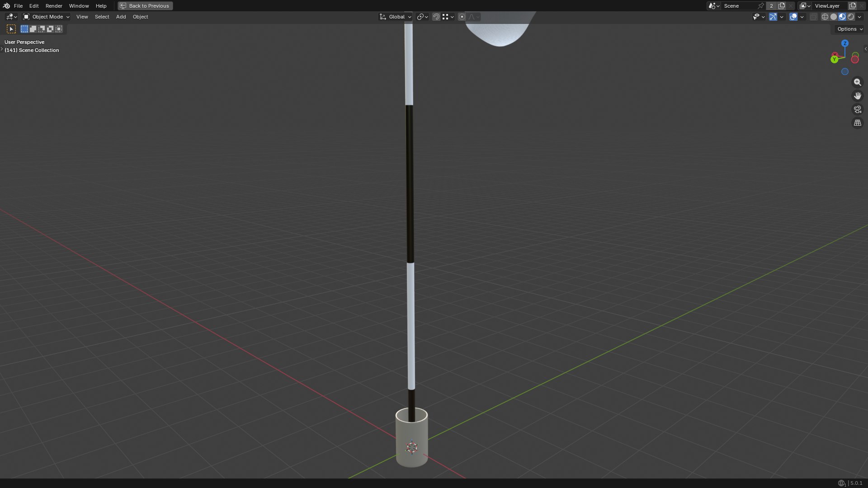The width and height of the screenshot is (868, 488).
Task: Open the viewport Select menu
Action: pyautogui.click(x=102, y=17)
